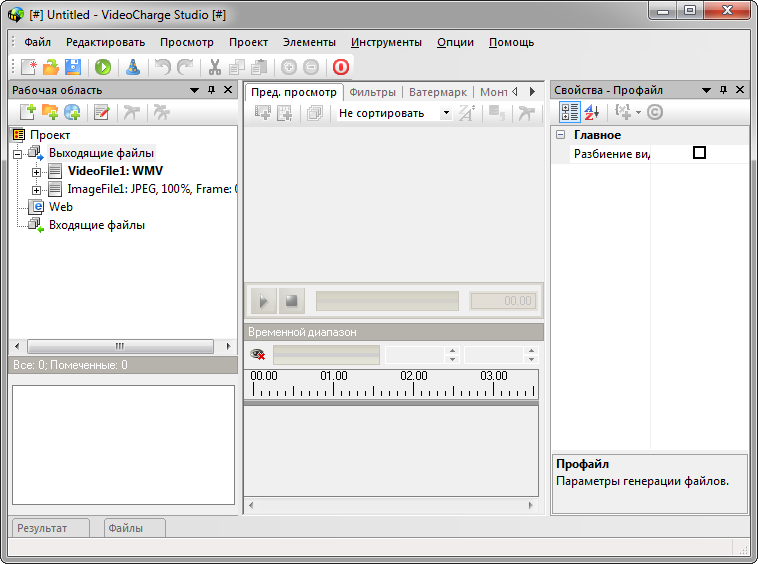This screenshot has height=564, width=758.
Task: Create a new project via toolbar icon
Action: point(28,67)
